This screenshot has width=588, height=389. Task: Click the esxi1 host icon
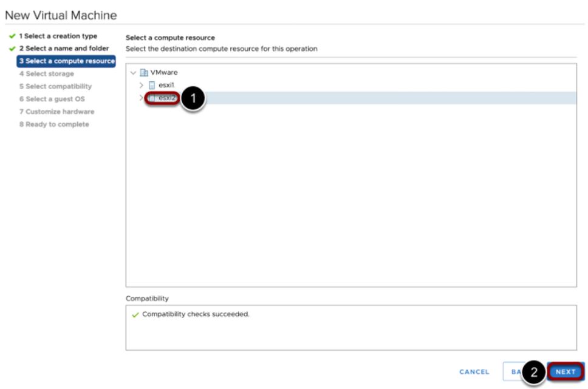coord(152,85)
